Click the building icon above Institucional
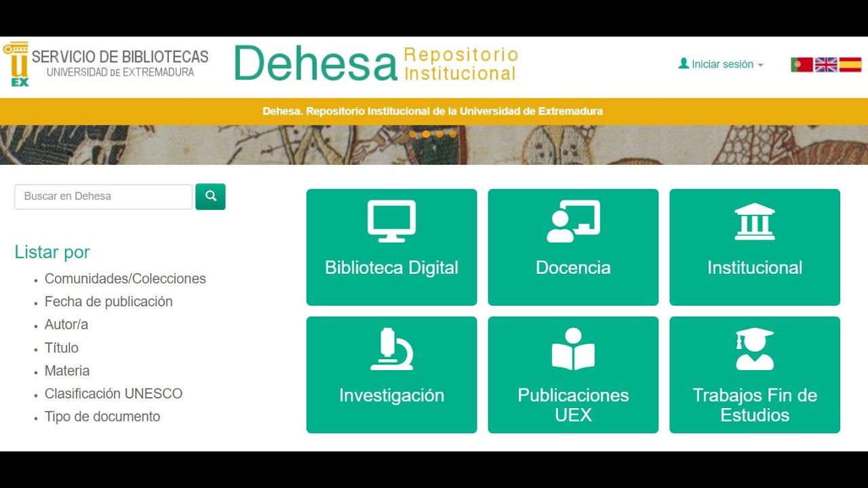Screen dimensions: 868x488 [755, 222]
